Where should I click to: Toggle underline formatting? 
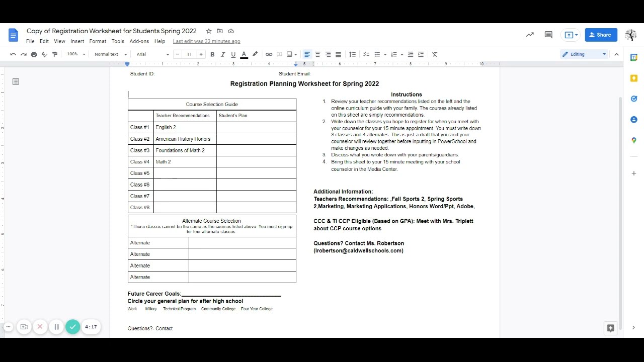233,54
